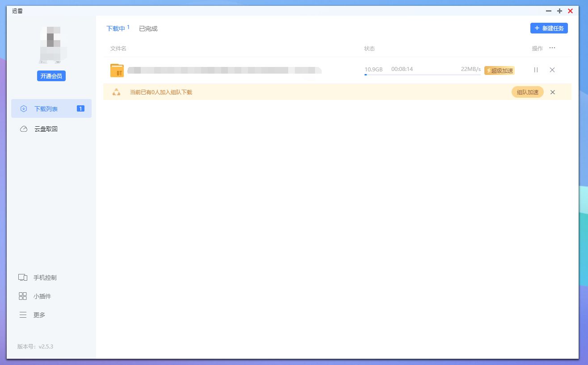Dismiss the team download banner
Image resolution: width=588 pixels, height=365 pixels.
pyautogui.click(x=553, y=92)
